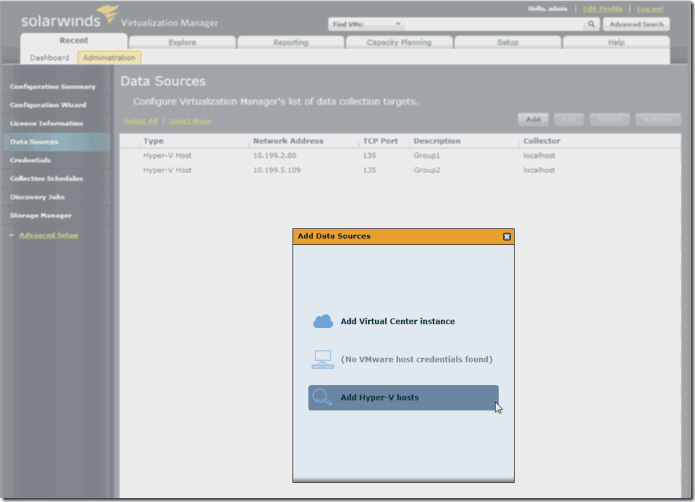Click the Group1 description cell

[427, 156]
